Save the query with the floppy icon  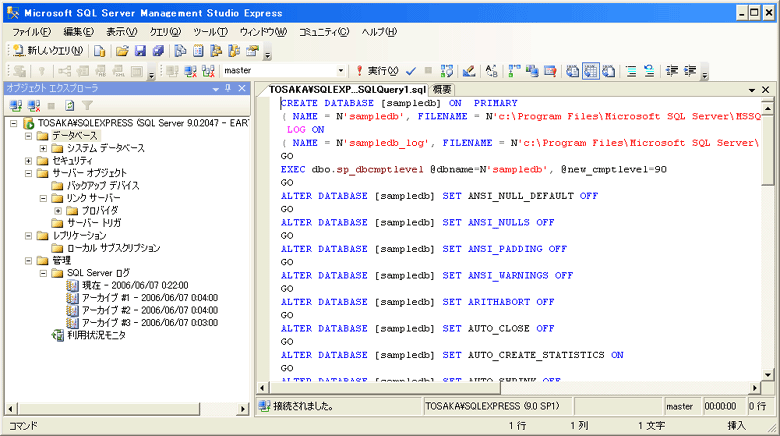[x=140, y=51]
